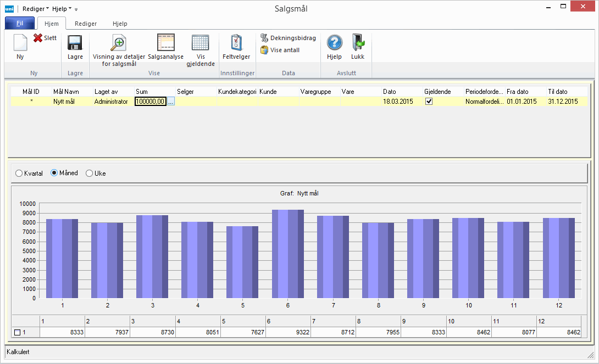Toggle the Gjeldende checkbox in the row
The width and height of the screenshot is (599, 364).
point(429,102)
